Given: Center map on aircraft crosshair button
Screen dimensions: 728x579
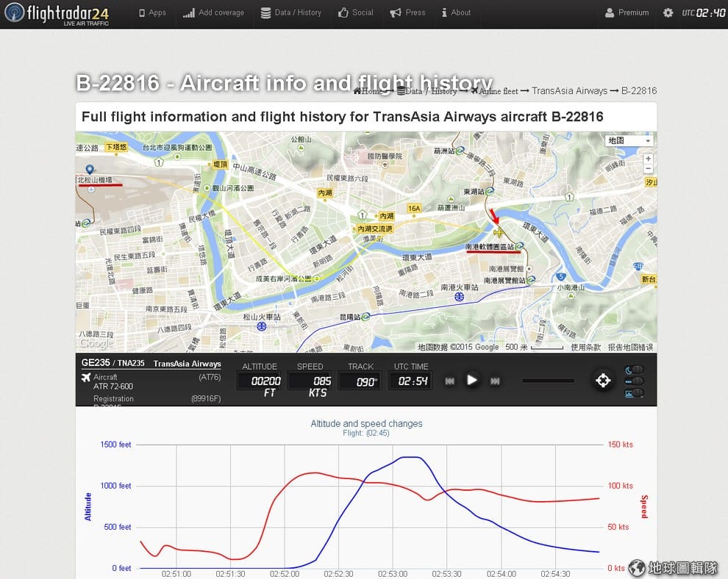Looking at the screenshot, I should coord(603,381).
